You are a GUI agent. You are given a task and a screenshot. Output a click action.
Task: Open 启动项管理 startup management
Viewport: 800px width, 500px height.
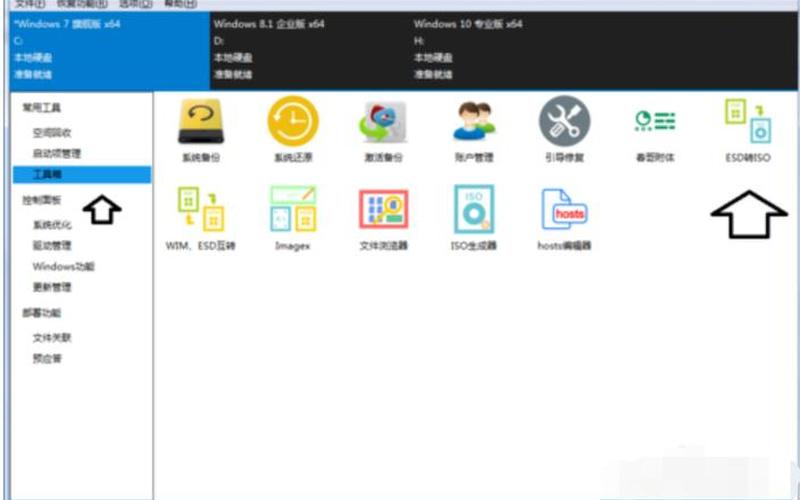[x=57, y=154]
